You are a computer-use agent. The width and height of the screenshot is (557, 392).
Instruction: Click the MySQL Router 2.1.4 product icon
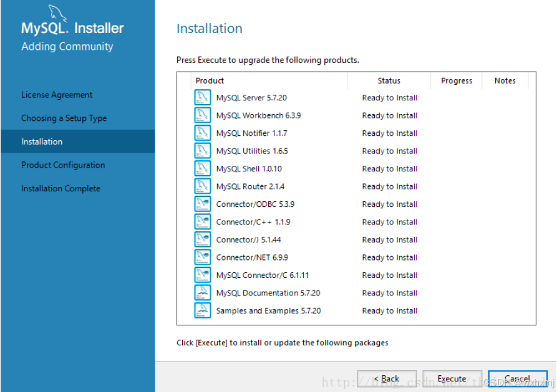point(203,186)
